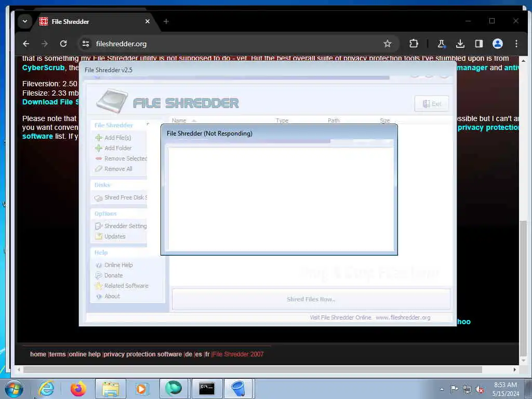The image size is (532, 399).
Task: Click the horizontal scrollbar right arrow
Action: coord(515,369)
